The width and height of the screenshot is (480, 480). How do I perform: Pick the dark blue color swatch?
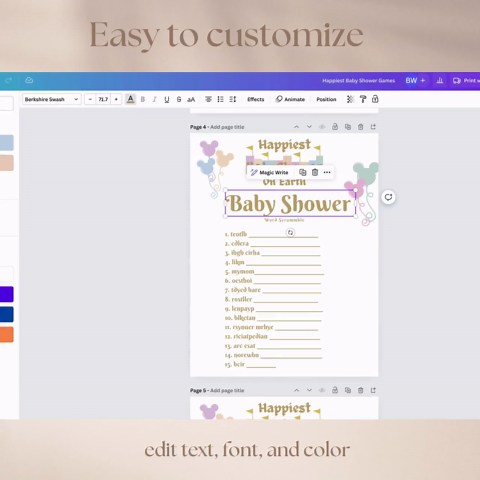point(7,314)
